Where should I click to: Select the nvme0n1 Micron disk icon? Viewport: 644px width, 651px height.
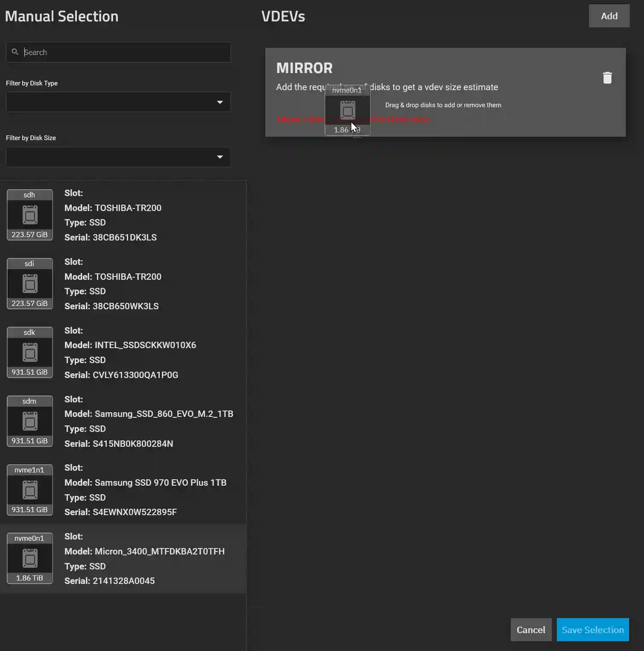tap(29, 558)
